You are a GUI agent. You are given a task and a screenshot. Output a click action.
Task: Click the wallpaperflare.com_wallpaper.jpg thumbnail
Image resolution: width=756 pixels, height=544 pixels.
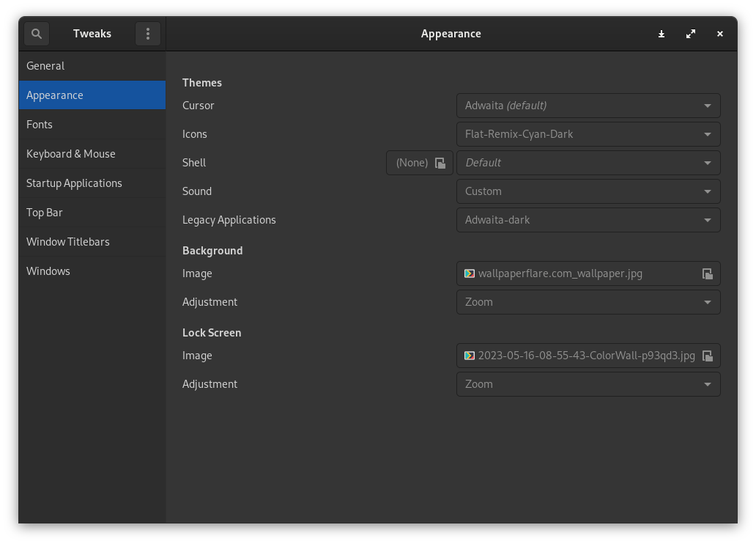(x=470, y=273)
